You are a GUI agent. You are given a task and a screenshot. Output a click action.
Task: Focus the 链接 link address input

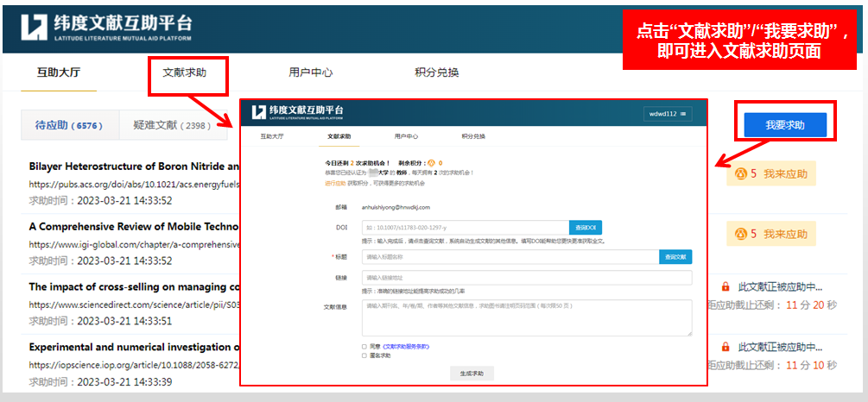[x=527, y=278]
